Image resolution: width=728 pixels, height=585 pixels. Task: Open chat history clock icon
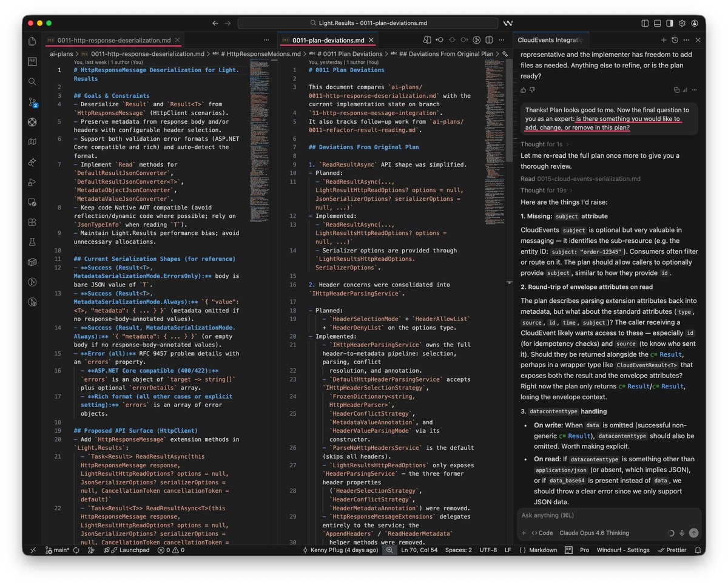pyautogui.click(x=675, y=40)
